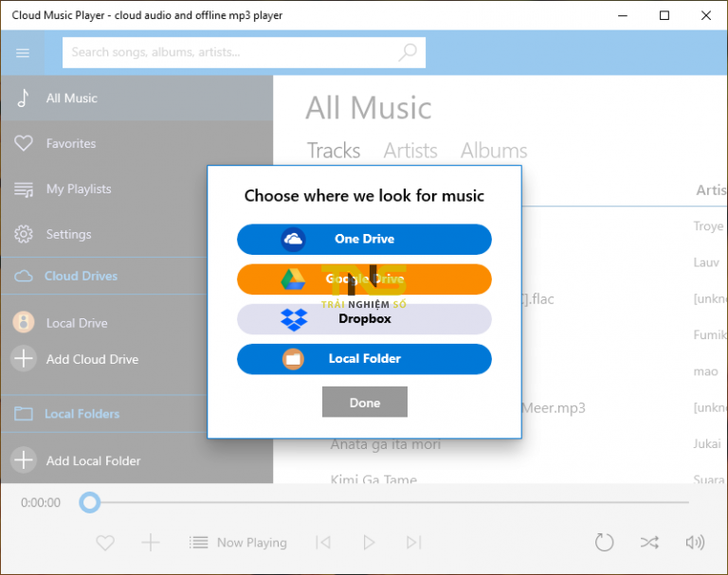Screen dimensions: 728x575
Task: Select track 'Anata ga ita mori'
Action: tap(386, 444)
